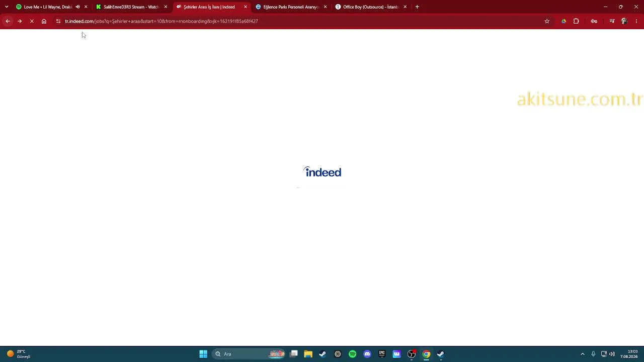The height and width of the screenshot is (362, 644).
Task: Switch to Chrome on taskbar
Action: coord(426,354)
